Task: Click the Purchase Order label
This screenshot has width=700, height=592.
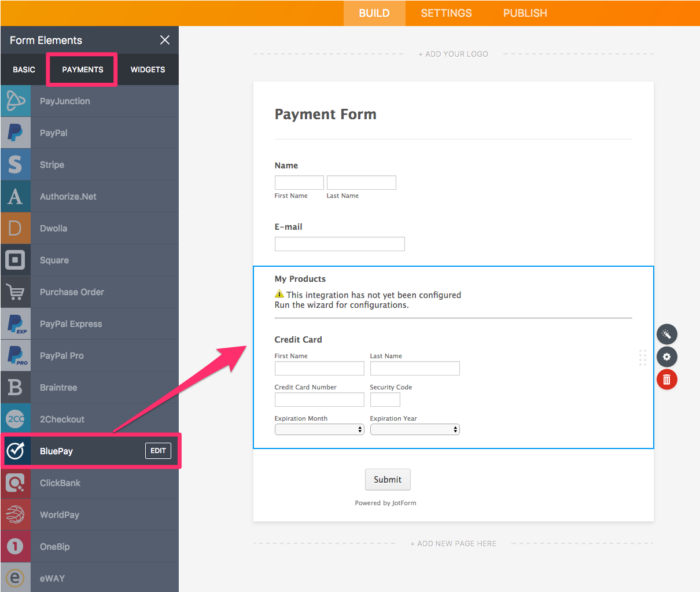Action: (72, 292)
